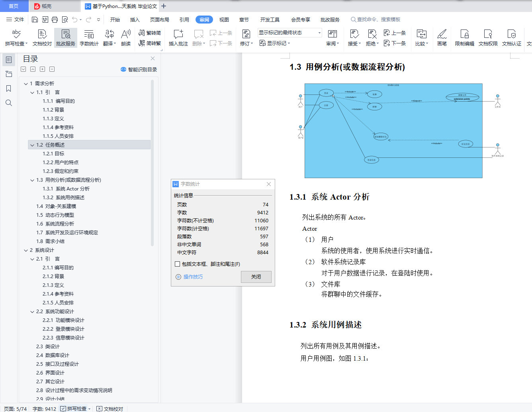Click the magnifier search icon in the left sidebar

9,103
